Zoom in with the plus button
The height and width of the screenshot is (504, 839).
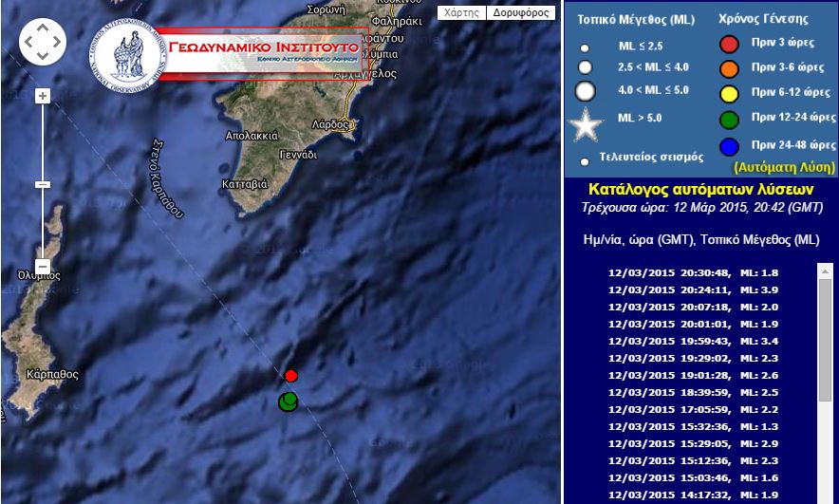pos(43,96)
